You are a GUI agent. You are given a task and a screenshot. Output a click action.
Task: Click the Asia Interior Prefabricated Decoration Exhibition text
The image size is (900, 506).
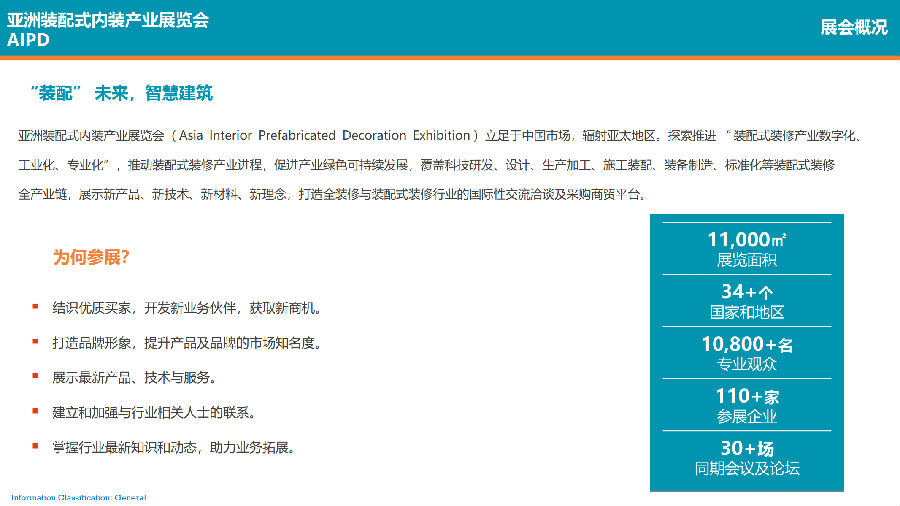pos(324,135)
